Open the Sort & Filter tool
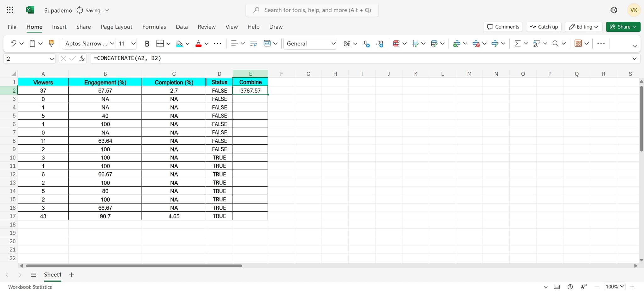The height and width of the screenshot is (291, 644). (x=536, y=43)
